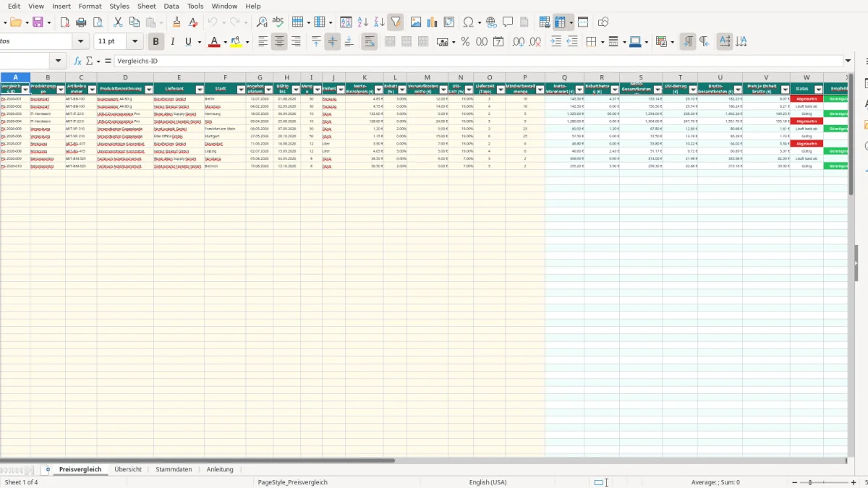868x488 pixels.
Task: Toggle bold formatting
Action: pyautogui.click(x=156, y=42)
